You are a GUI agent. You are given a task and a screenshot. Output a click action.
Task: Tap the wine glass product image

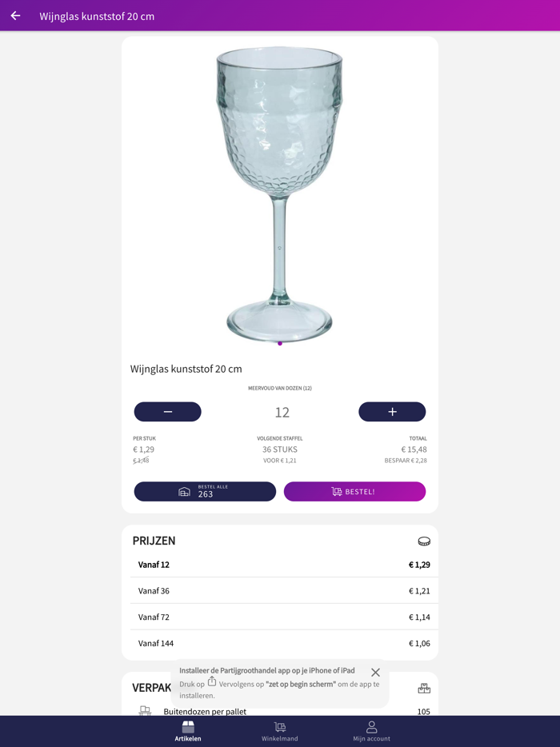tap(279, 192)
